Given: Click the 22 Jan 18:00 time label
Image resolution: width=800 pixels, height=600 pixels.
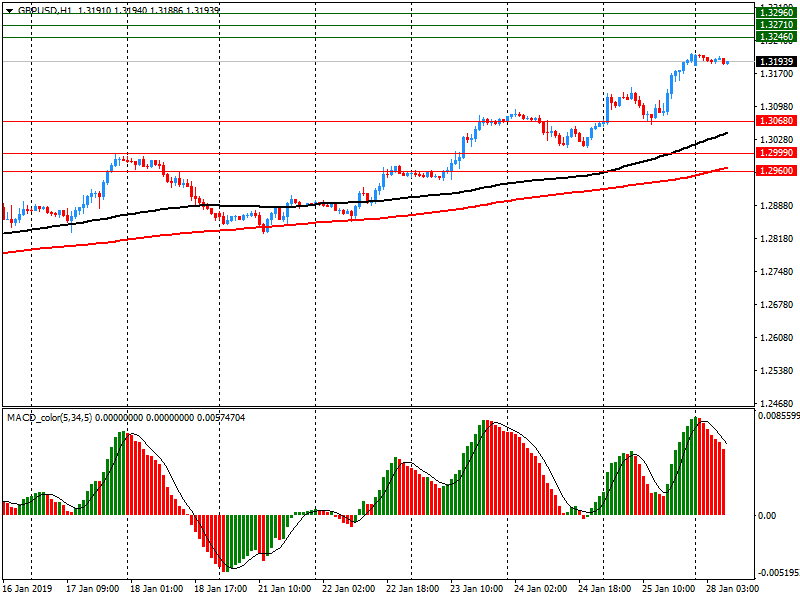Looking at the screenshot, I should tap(412, 588).
